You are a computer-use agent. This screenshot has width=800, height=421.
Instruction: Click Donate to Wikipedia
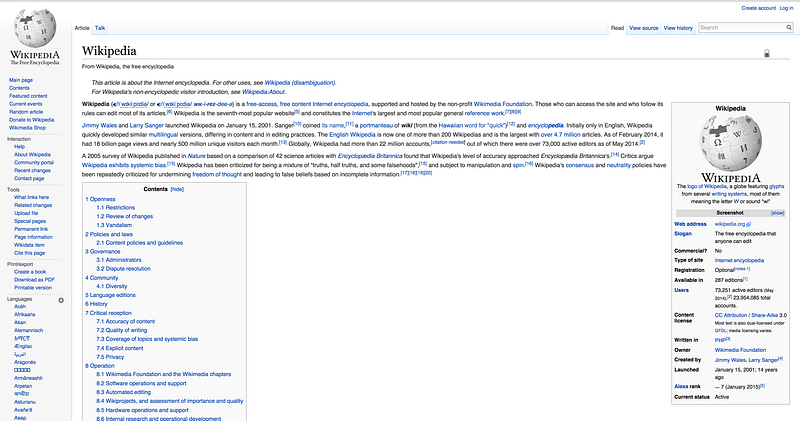coord(32,120)
